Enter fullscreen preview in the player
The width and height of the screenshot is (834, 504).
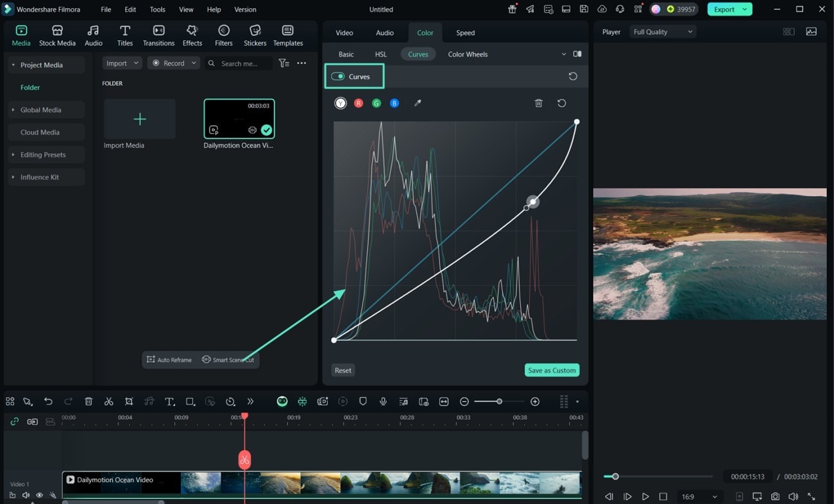tap(812, 496)
